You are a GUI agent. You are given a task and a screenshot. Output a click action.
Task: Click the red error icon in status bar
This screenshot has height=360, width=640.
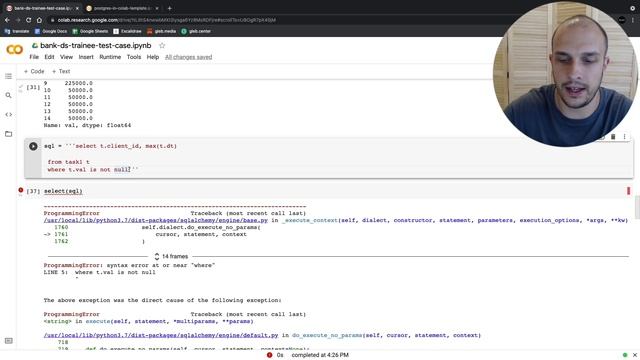pyautogui.click(x=269, y=355)
